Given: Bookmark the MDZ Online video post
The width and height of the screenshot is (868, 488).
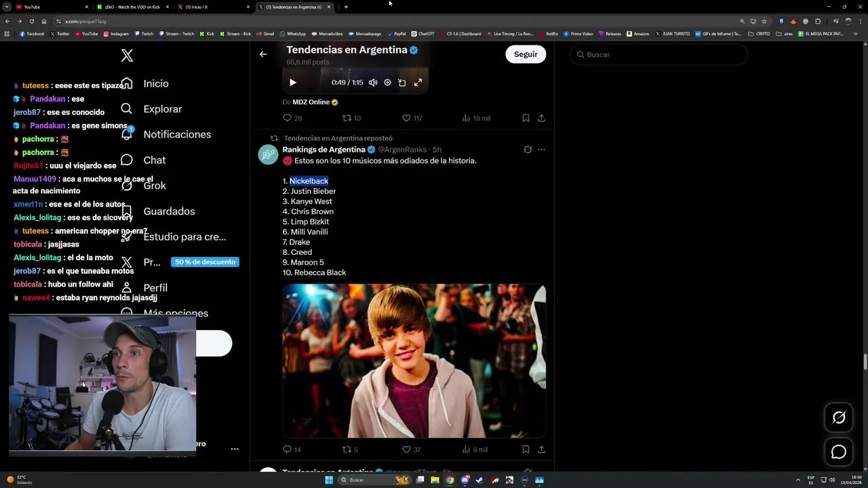Looking at the screenshot, I should pos(526,118).
